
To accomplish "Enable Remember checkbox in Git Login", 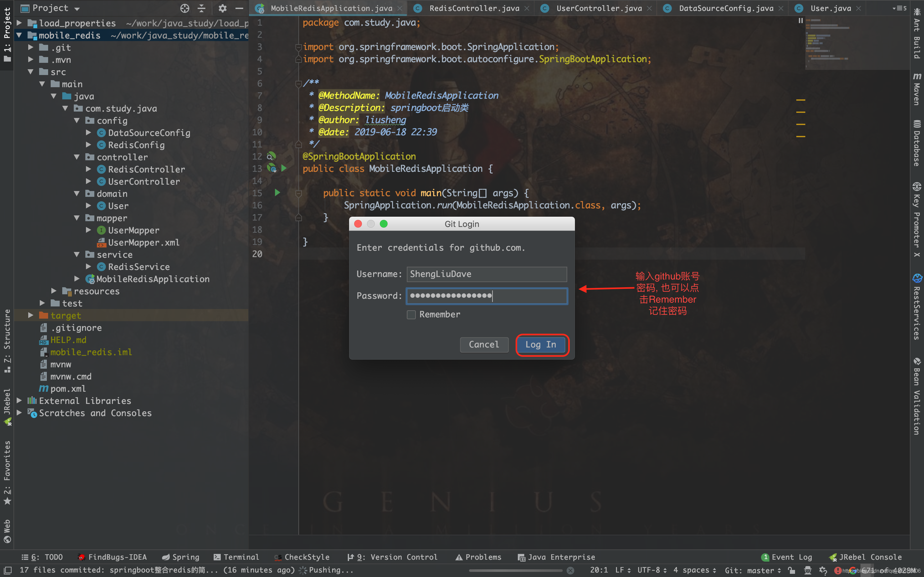I will pos(410,314).
